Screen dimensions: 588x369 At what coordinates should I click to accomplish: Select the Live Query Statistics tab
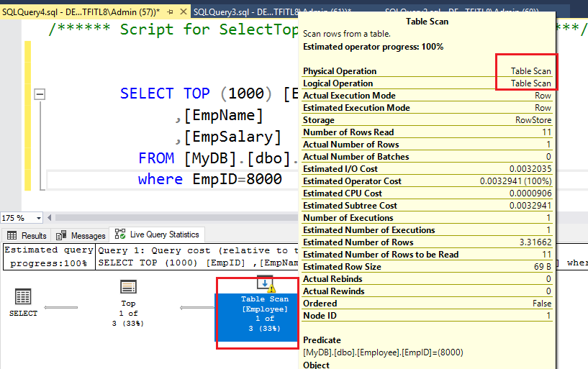[157, 234]
